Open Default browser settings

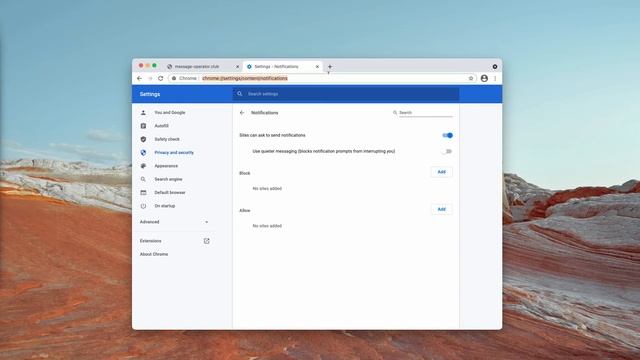click(170, 193)
